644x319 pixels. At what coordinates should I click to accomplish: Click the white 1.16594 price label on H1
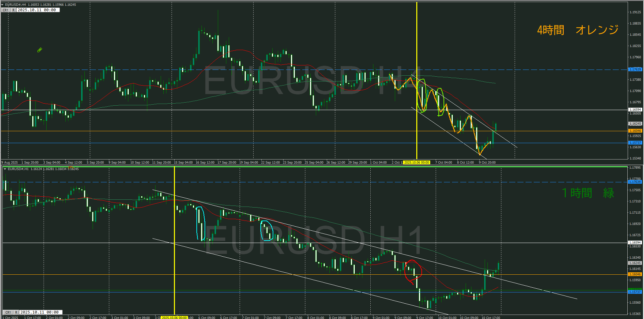(635, 243)
